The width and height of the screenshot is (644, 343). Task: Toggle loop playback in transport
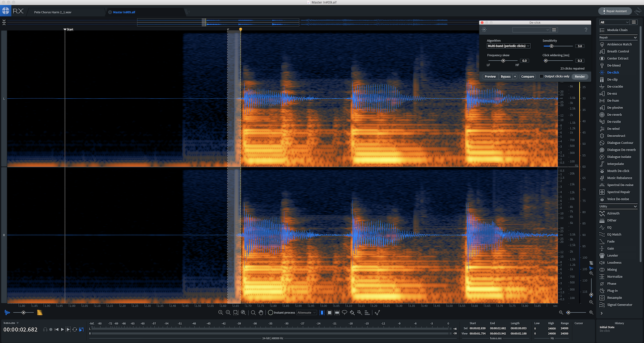tap(75, 330)
